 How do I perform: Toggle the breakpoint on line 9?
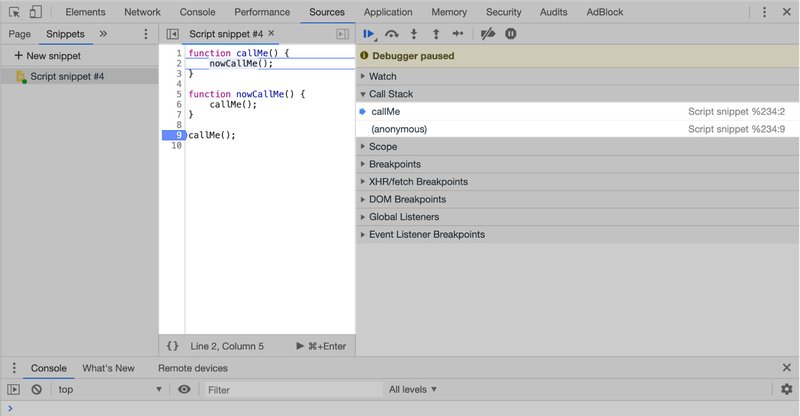[x=173, y=135]
